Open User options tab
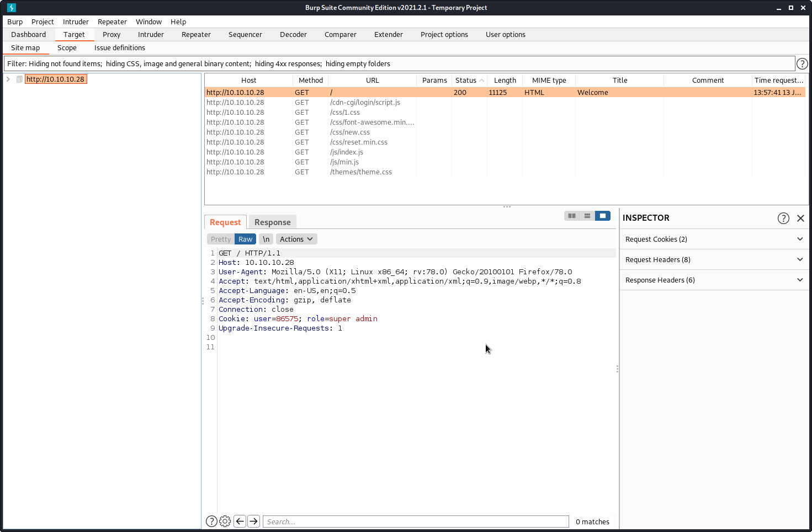Image resolution: width=812 pixels, height=532 pixels. coord(506,34)
